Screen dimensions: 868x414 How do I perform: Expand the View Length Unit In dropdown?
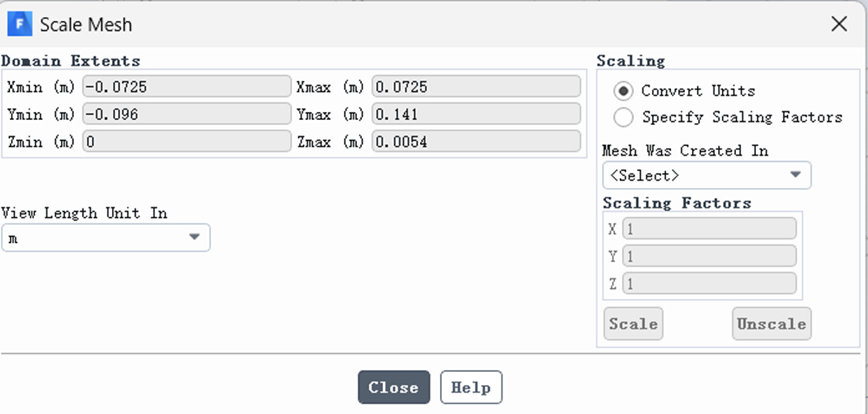[x=106, y=237]
